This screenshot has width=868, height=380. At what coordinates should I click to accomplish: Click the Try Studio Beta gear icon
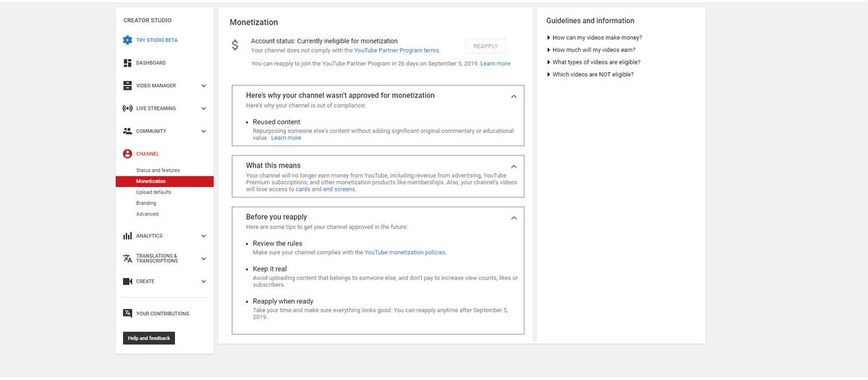pyautogui.click(x=127, y=40)
